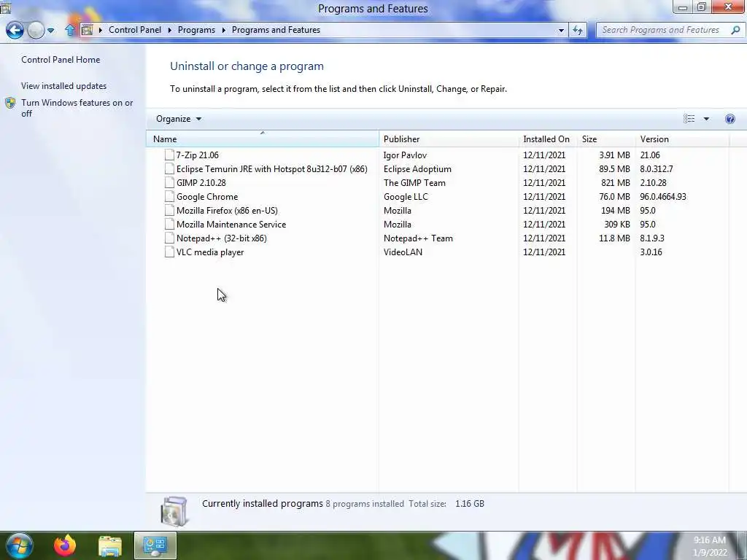747x560 pixels.
Task: Click the icon next to Notepad++
Action: pos(169,238)
